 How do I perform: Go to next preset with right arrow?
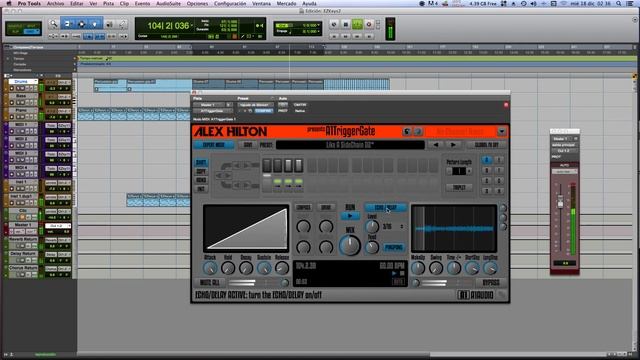click(x=453, y=145)
